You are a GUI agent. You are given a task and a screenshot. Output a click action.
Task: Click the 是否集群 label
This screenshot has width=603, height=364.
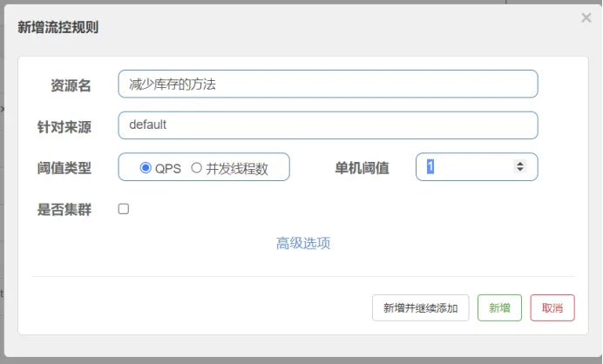tap(64, 210)
